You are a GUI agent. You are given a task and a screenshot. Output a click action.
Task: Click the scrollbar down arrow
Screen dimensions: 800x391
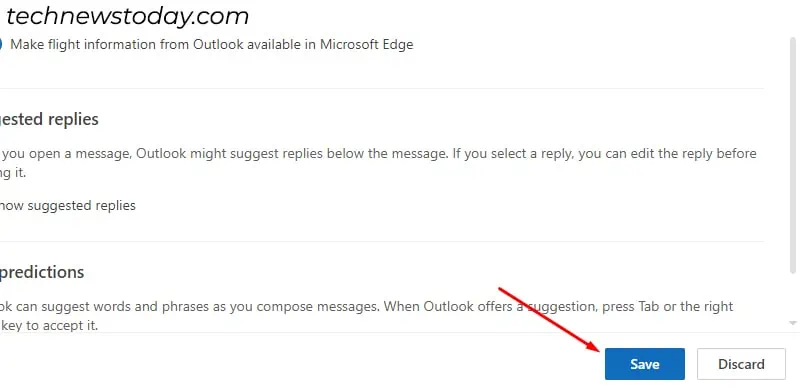(x=792, y=323)
